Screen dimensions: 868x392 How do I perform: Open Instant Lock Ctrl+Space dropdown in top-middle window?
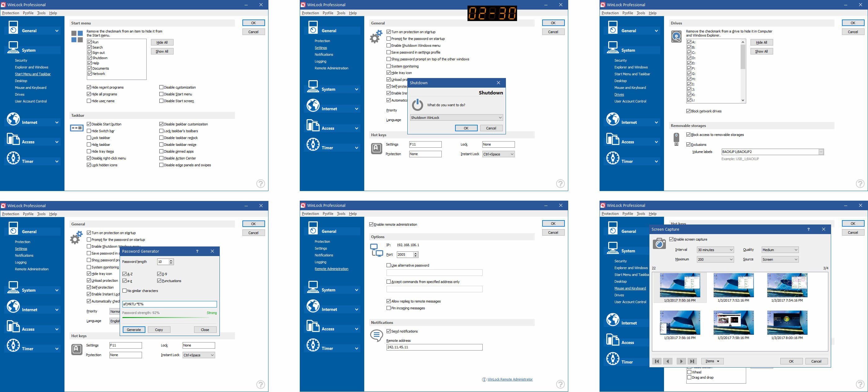pos(498,154)
